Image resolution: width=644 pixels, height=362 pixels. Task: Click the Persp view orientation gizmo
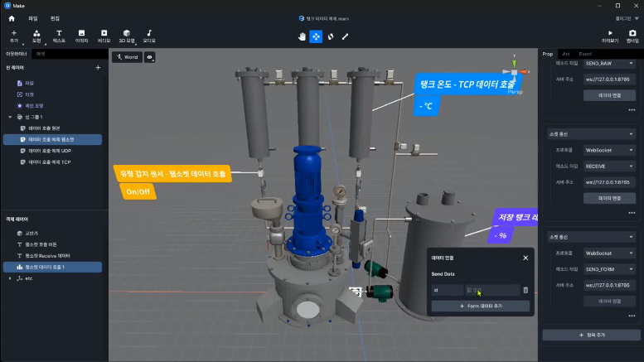click(515, 71)
